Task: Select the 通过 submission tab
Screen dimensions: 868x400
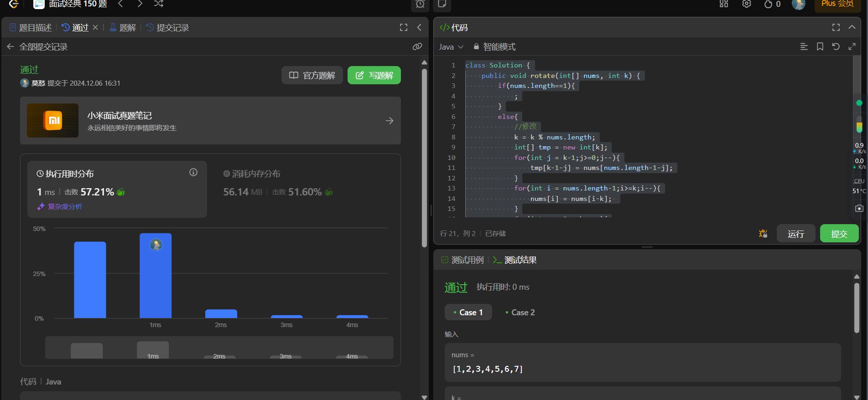Action: pyautogui.click(x=75, y=28)
